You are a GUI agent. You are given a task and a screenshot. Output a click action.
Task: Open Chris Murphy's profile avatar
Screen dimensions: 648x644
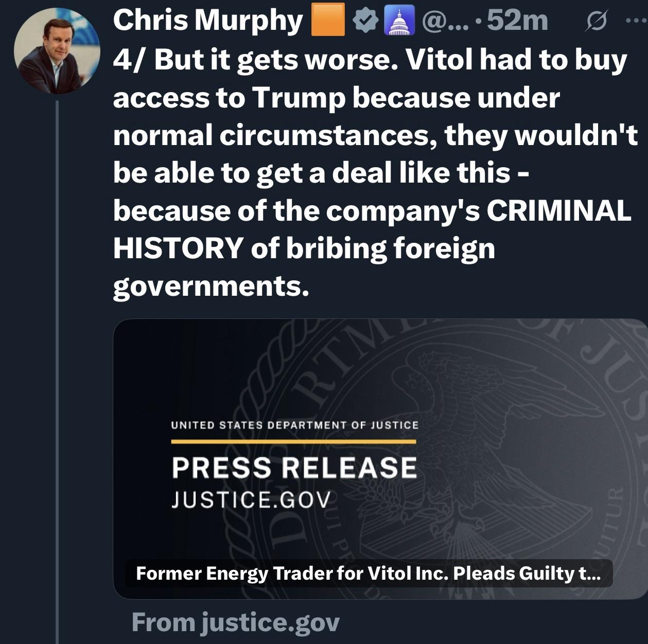(x=57, y=51)
